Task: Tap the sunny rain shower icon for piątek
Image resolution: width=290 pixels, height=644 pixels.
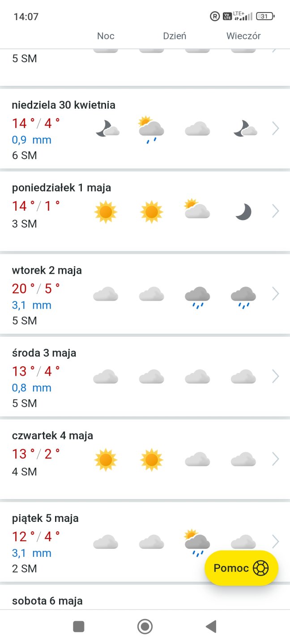Action: click(x=197, y=542)
